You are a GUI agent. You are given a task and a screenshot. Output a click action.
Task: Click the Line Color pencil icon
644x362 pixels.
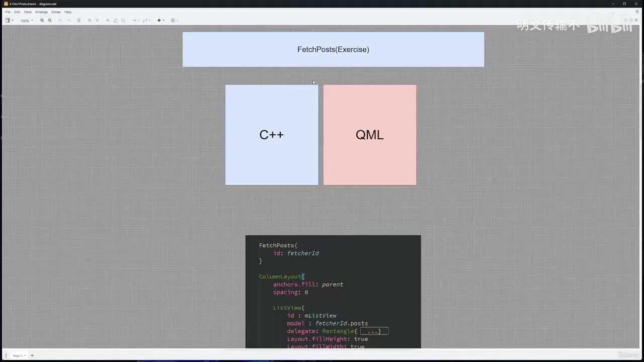(115, 21)
